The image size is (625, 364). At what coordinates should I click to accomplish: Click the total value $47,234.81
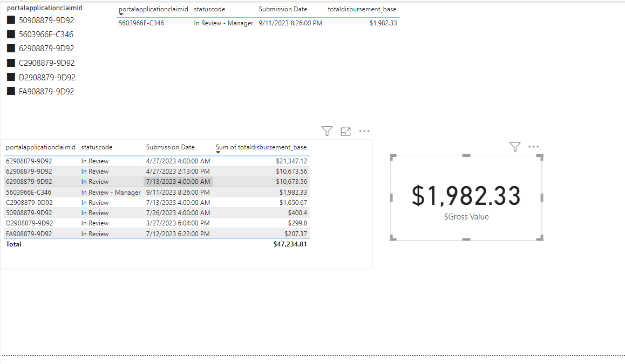(x=290, y=244)
